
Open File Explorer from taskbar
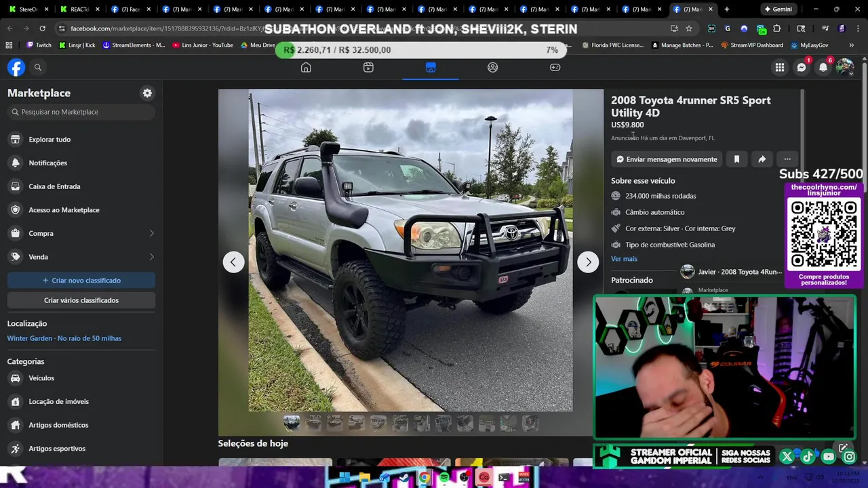(x=364, y=477)
